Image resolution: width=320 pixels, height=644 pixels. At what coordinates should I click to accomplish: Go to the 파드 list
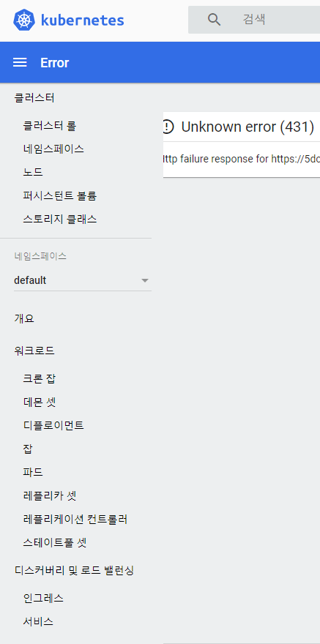coord(33,472)
